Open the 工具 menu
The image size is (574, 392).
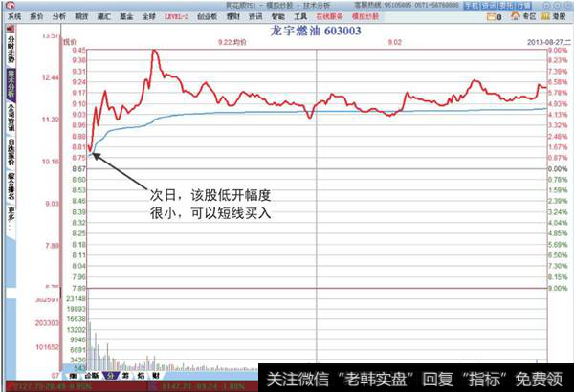(300, 16)
